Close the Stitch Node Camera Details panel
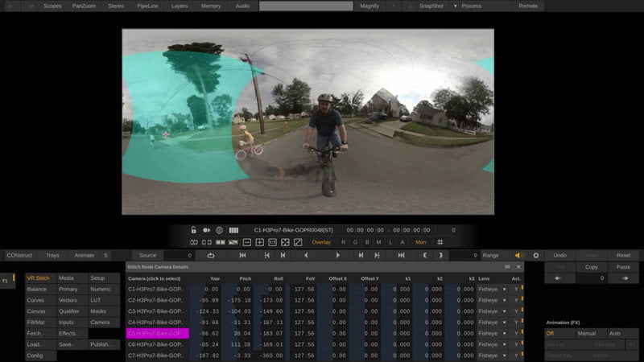The width and height of the screenshot is (644, 362). 518,267
